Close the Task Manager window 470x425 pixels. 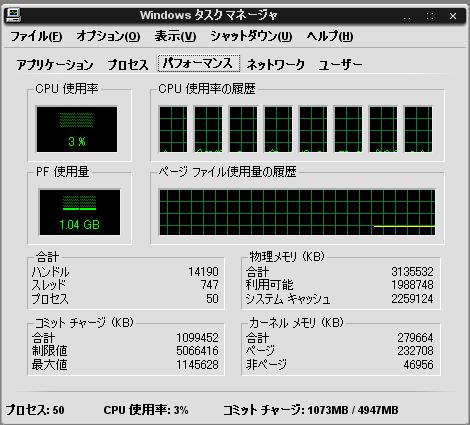[453, 16]
